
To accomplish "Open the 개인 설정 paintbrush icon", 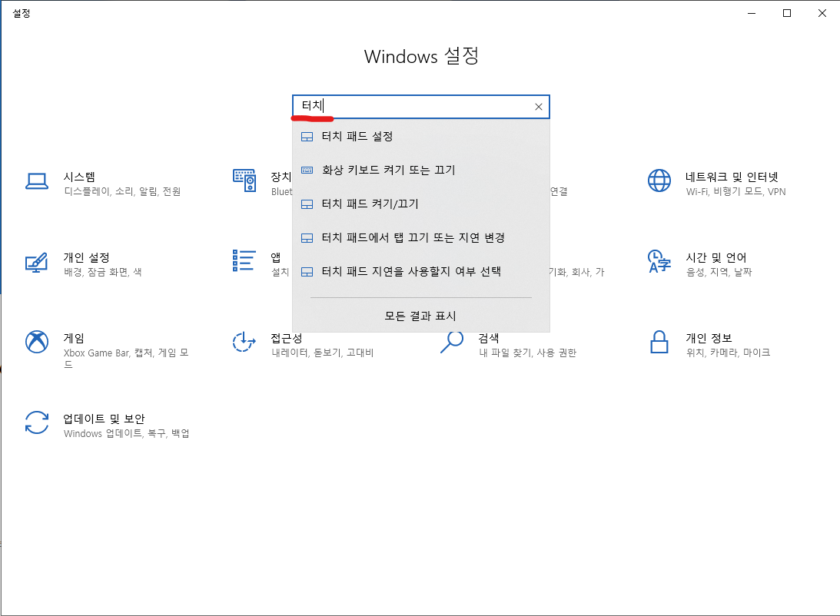I will point(36,262).
